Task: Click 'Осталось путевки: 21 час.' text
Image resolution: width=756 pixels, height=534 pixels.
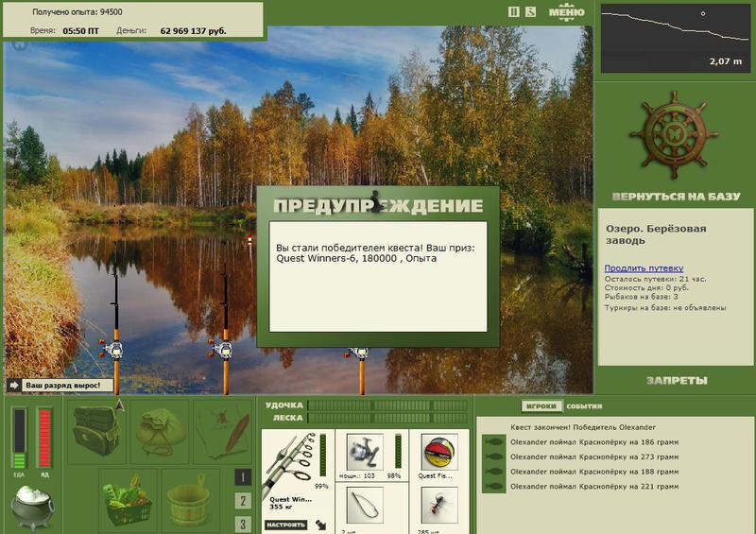Action: (x=655, y=279)
